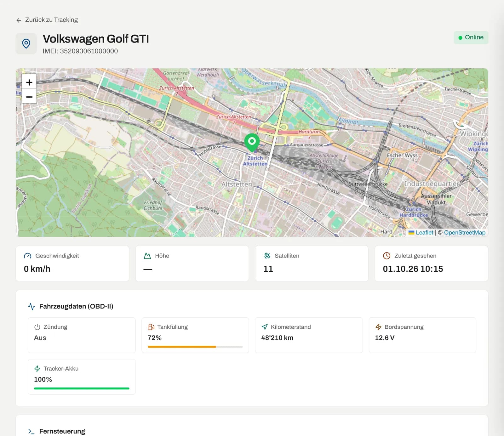Open the OpenStreetMap attribution link
504x436 pixels.
tap(465, 233)
